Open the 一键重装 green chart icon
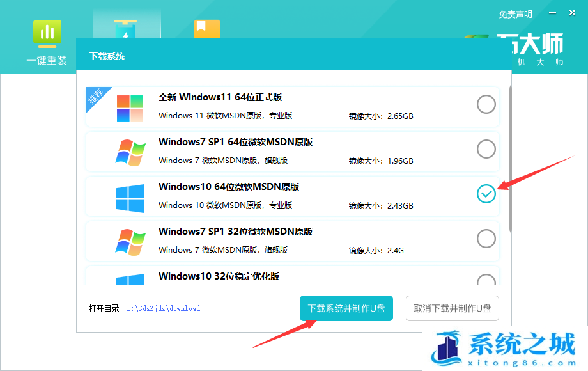The height and width of the screenshot is (371, 588). [47, 34]
